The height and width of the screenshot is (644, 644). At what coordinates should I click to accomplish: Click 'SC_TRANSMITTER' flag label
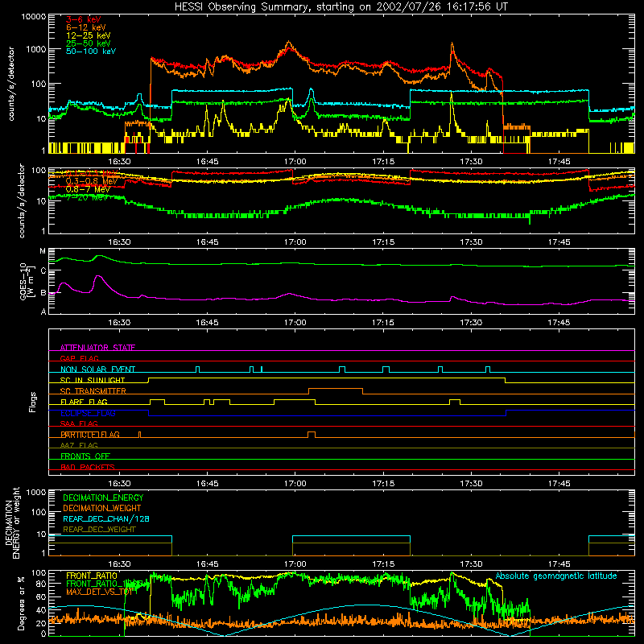coord(93,391)
